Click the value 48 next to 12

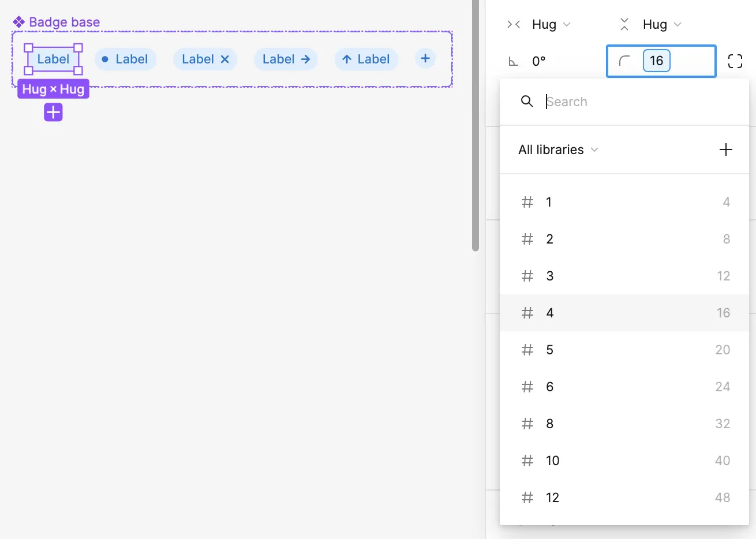[723, 497]
